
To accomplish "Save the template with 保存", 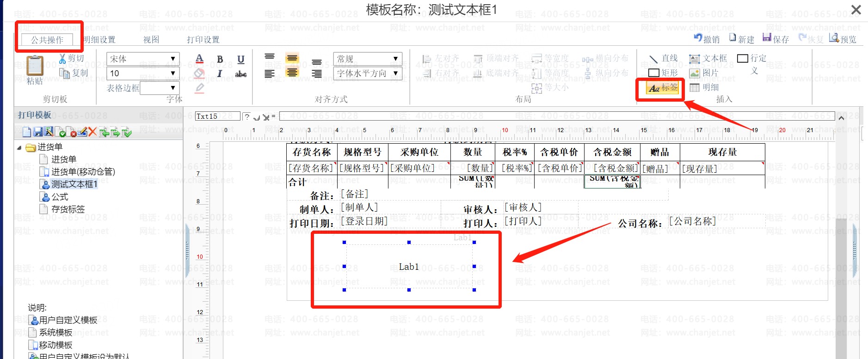I will (x=776, y=39).
